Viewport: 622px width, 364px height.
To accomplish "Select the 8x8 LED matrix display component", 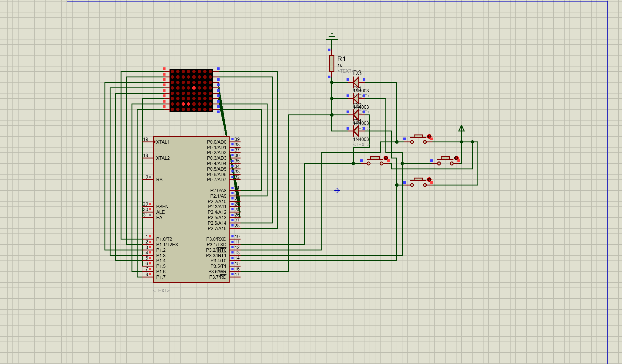I will click(191, 90).
